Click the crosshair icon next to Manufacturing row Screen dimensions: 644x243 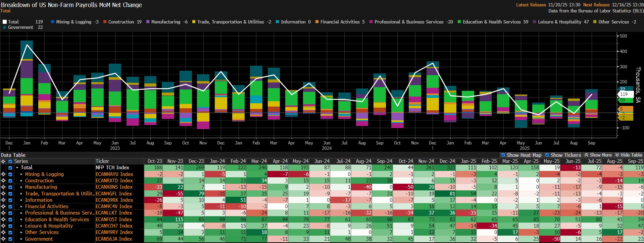(3, 187)
